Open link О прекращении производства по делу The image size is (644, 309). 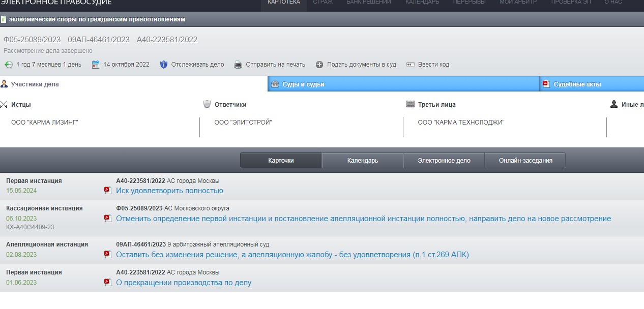tap(184, 283)
